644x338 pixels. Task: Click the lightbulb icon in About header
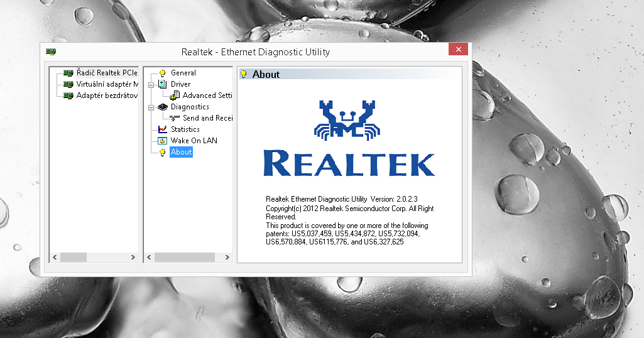tap(244, 74)
